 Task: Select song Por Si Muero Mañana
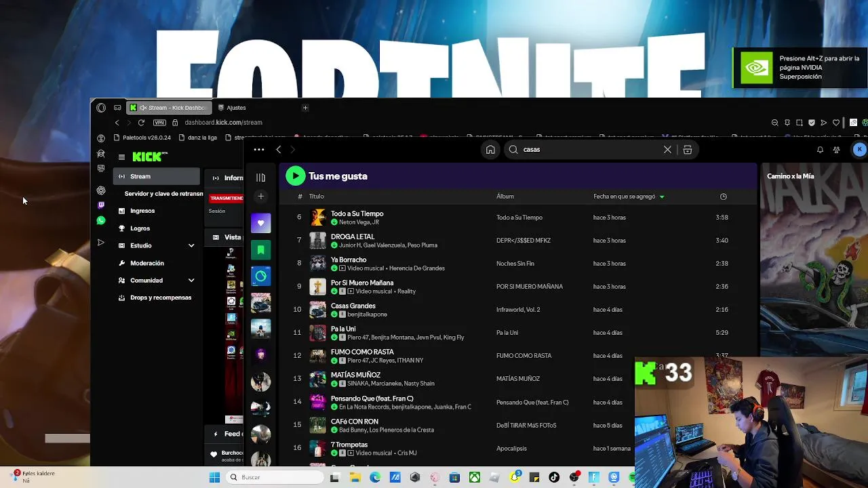click(362, 283)
